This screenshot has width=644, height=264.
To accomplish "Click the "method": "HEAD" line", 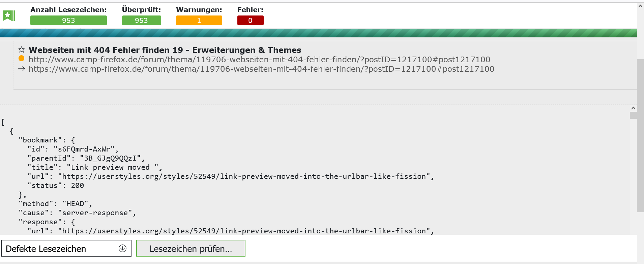I will tap(55, 204).
